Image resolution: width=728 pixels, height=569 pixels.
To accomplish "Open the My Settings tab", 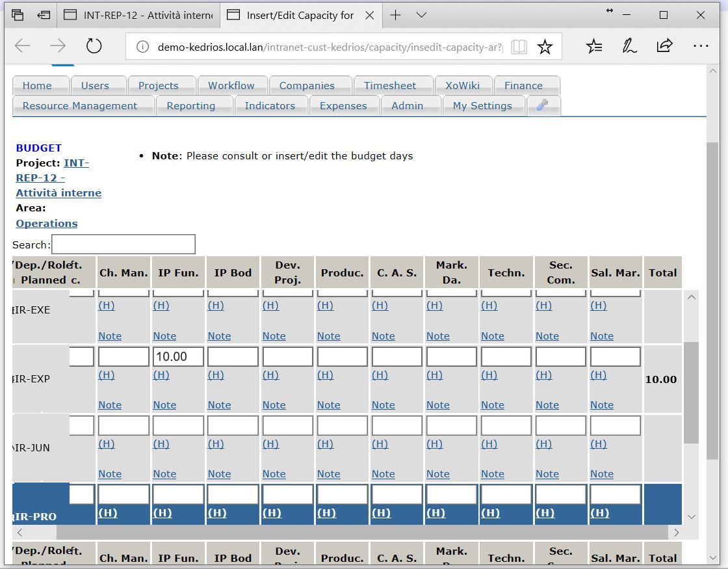I will [x=482, y=106].
